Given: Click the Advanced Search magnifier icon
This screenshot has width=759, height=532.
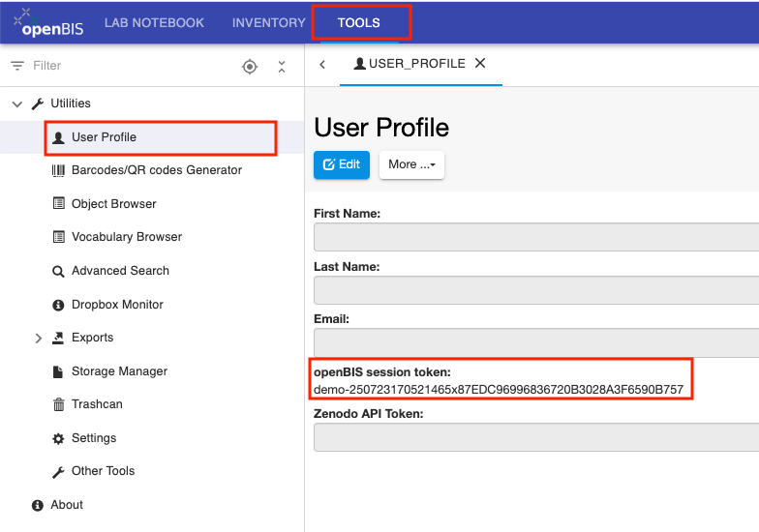Looking at the screenshot, I should [58, 271].
